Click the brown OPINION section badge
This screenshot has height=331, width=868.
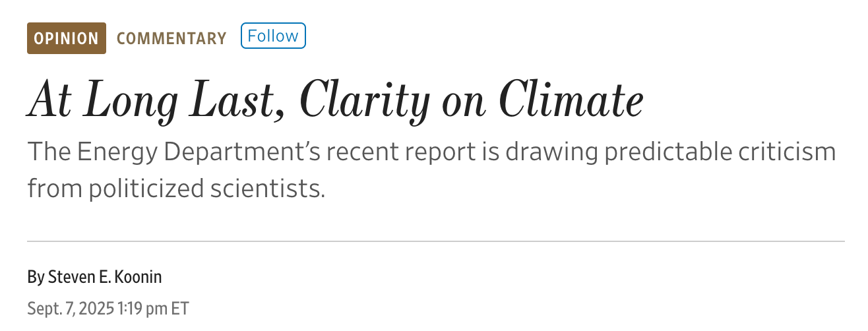(66, 38)
